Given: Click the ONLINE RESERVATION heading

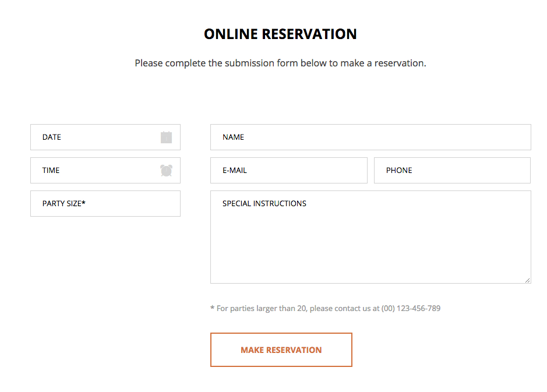Looking at the screenshot, I should 280,34.
